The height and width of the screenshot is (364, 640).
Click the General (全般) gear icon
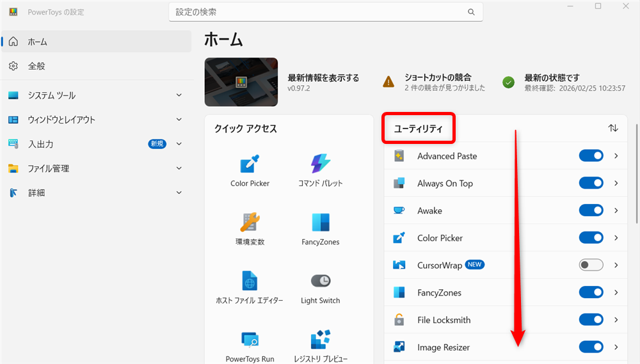13,66
